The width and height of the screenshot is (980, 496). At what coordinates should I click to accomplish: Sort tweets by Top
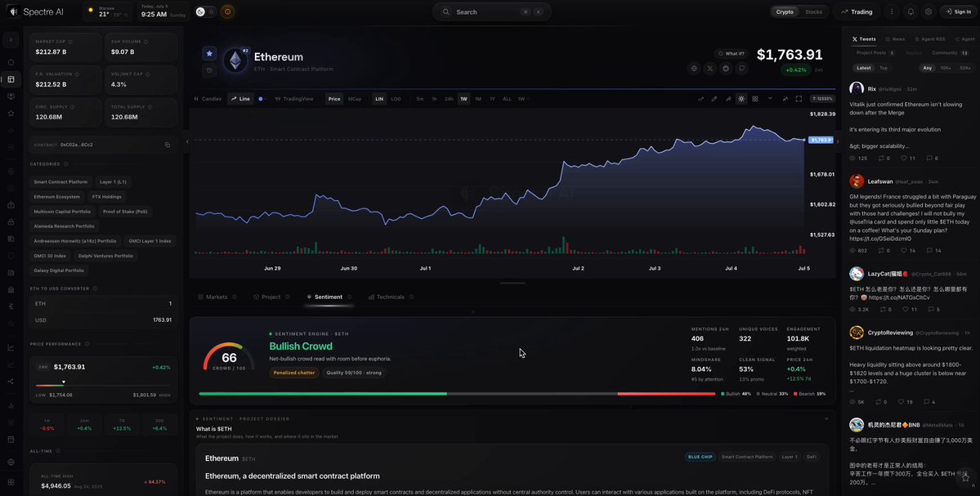(x=883, y=68)
